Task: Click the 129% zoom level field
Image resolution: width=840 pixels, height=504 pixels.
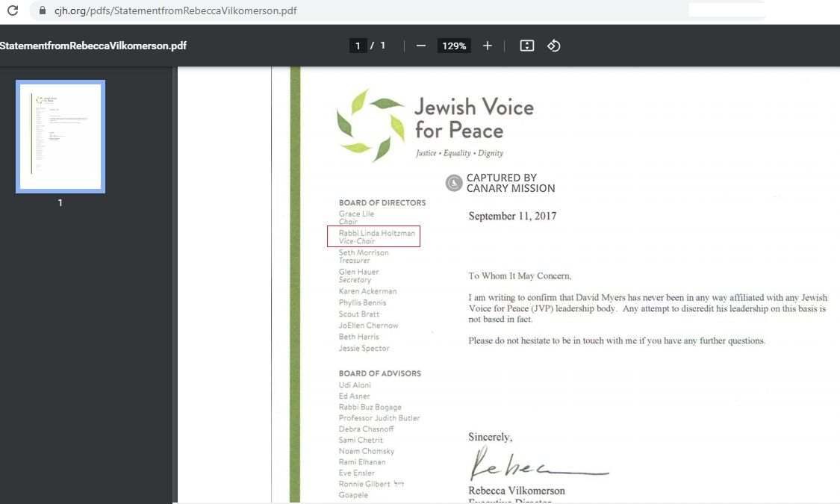Action: pyautogui.click(x=454, y=46)
